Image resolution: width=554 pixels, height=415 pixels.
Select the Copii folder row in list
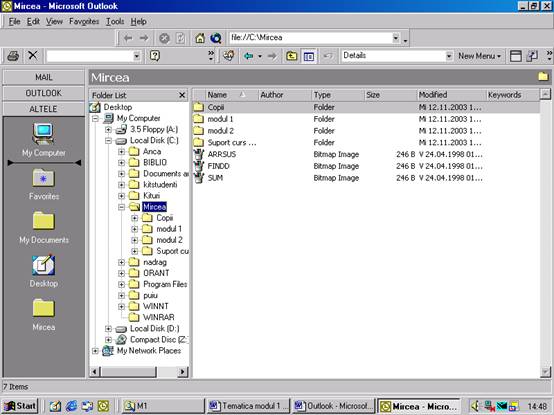click(x=366, y=107)
